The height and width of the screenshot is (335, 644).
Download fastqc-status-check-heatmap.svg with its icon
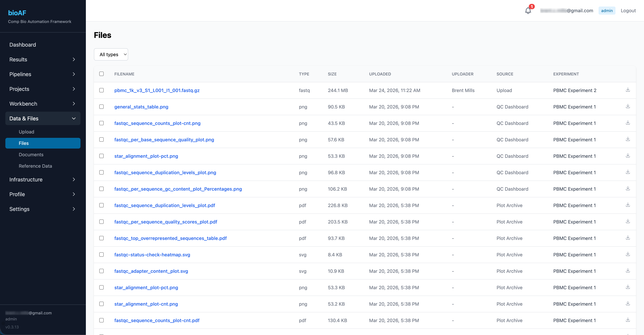[x=628, y=254]
